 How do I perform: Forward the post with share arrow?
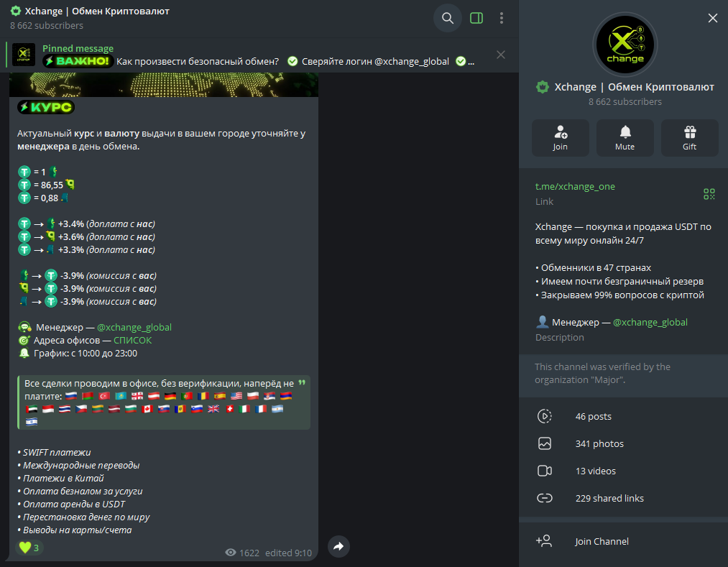(x=338, y=547)
